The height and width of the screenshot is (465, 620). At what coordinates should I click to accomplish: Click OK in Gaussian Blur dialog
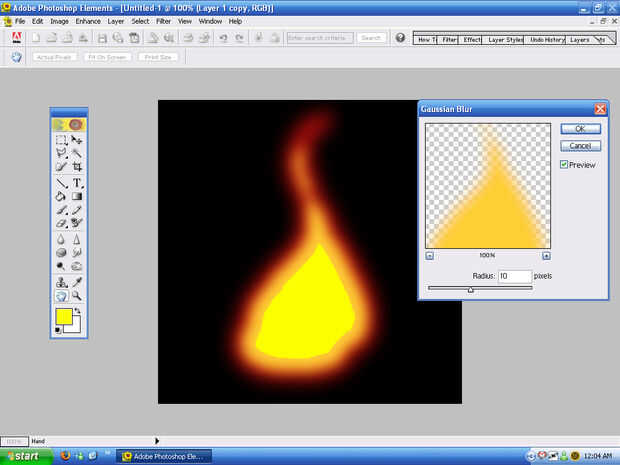point(580,129)
